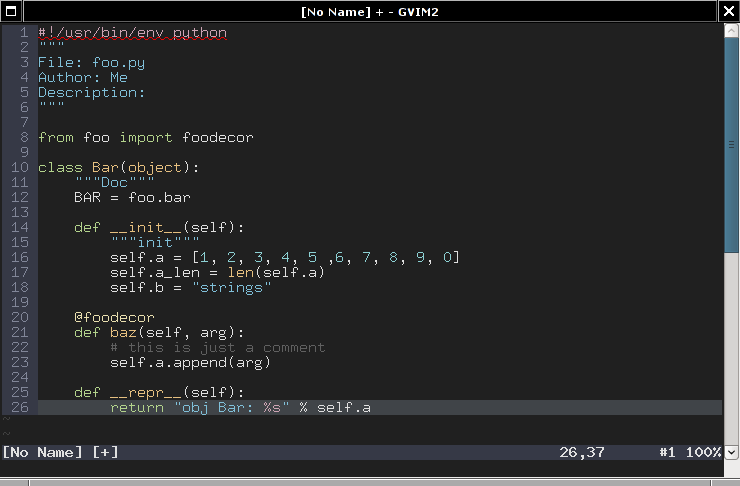Click the title bar text "[No Name] + - GVIM2"
Image resolution: width=740 pixels, height=486 pixels.
(x=370, y=11)
